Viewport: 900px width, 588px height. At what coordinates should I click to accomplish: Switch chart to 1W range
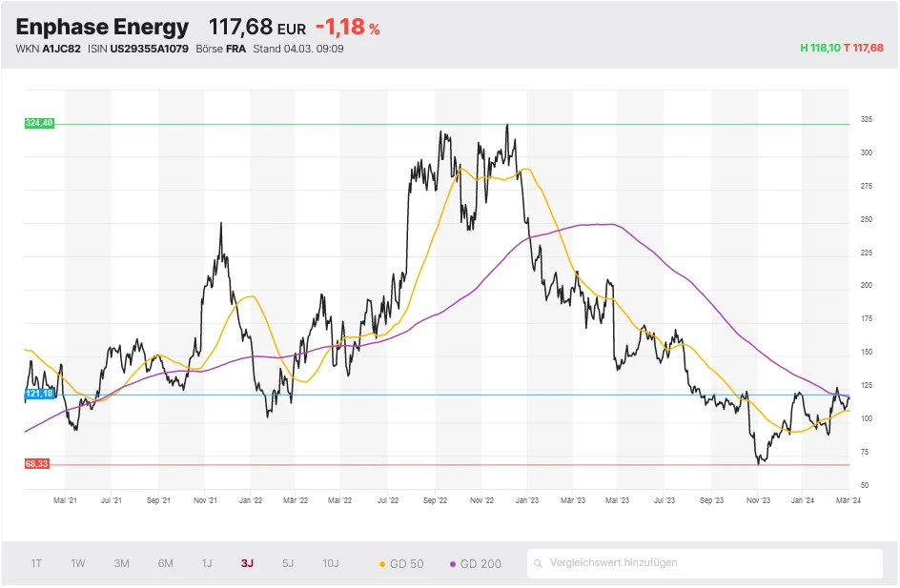78,563
